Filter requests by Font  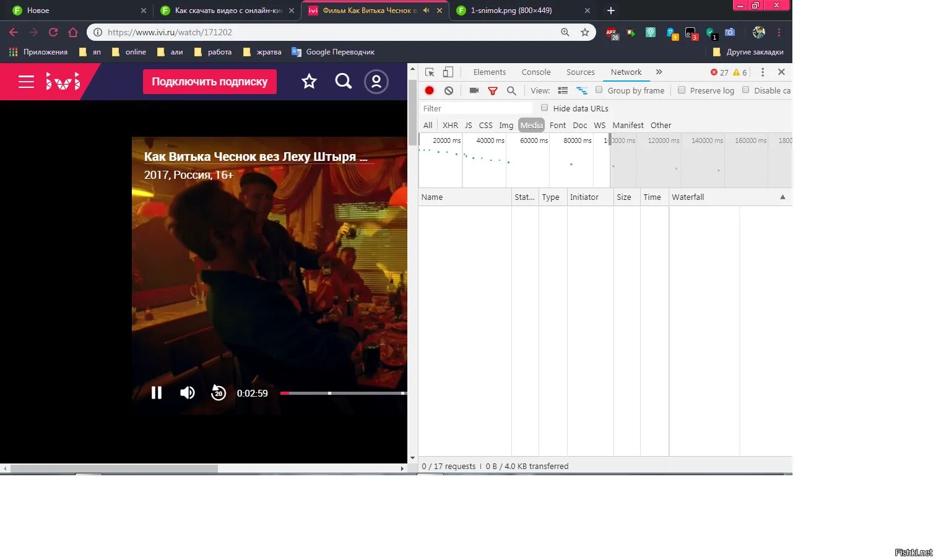(558, 125)
